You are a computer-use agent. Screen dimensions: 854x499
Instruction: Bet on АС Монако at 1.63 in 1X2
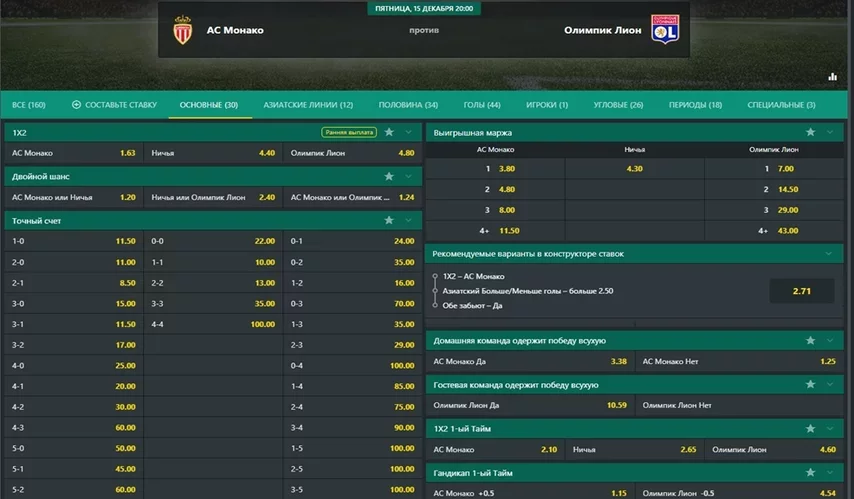tap(74, 153)
